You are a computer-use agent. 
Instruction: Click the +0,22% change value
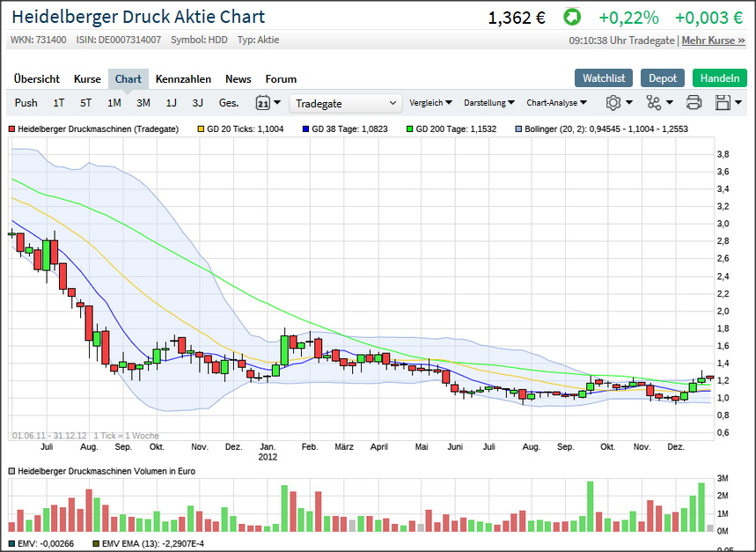[x=628, y=18]
